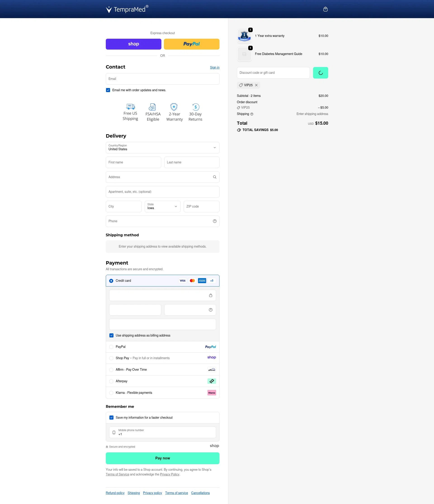The height and width of the screenshot is (504, 434).
Task: Uncheck use shipping address as billing address
Action: (111, 335)
